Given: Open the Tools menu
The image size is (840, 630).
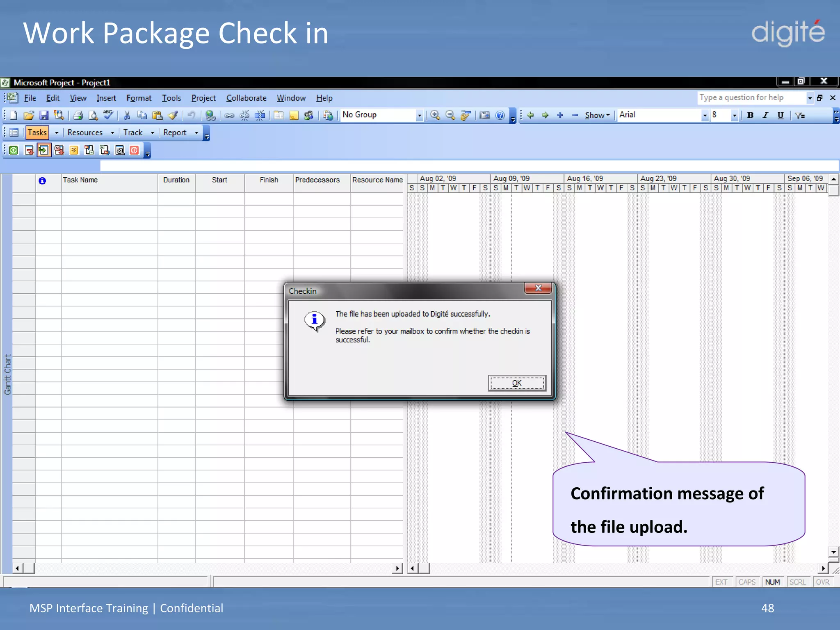Looking at the screenshot, I should pos(171,98).
